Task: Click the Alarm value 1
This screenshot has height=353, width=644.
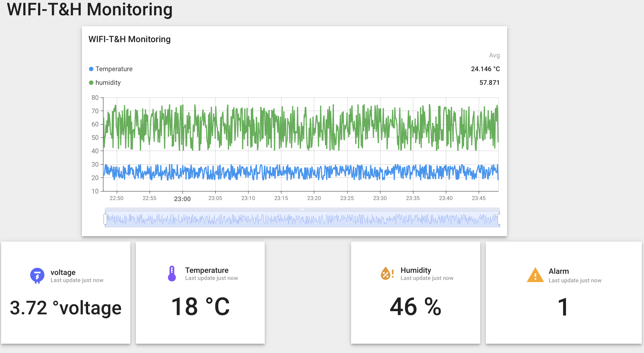Action: pyautogui.click(x=563, y=307)
